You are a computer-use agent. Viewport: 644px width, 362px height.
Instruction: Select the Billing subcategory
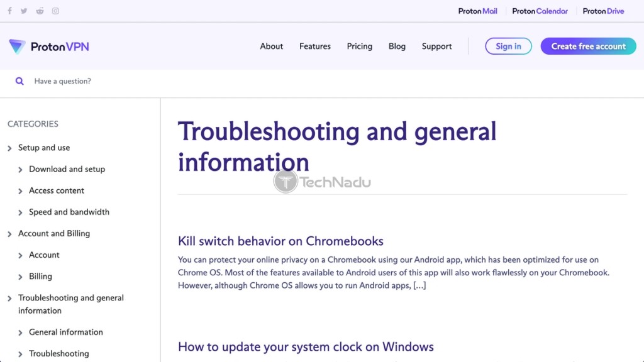pos(40,277)
